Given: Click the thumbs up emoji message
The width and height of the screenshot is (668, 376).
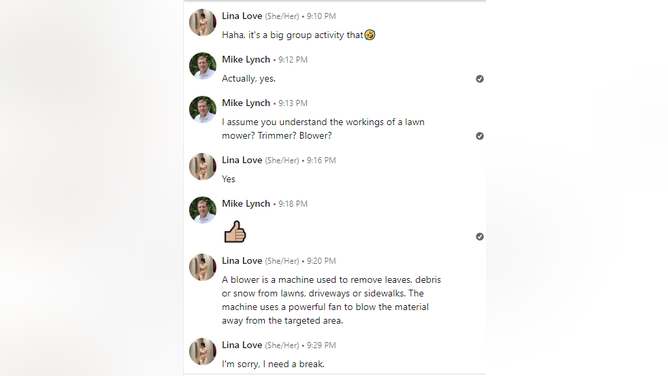Looking at the screenshot, I should click(x=235, y=232).
